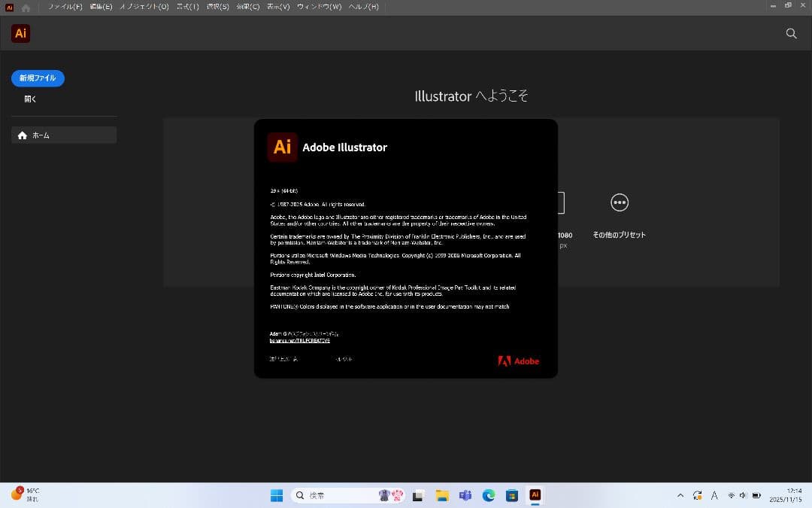Launch Microsoft Teams from the taskbar
812x508 pixels.
pyautogui.click(x=465, y=495)
